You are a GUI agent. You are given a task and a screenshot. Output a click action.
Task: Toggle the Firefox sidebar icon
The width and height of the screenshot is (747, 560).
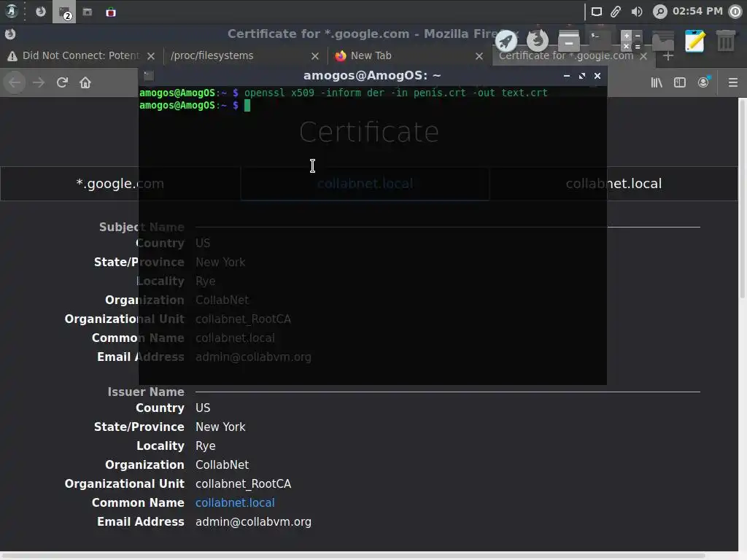680,82
